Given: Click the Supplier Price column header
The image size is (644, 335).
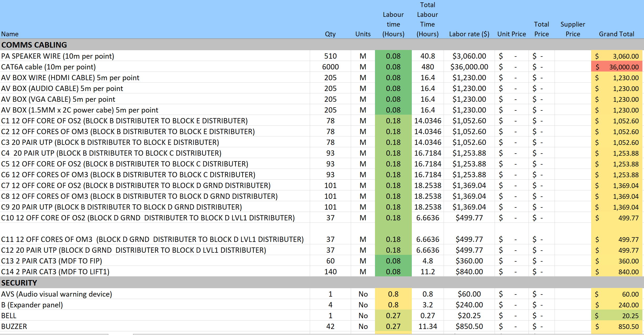Looking at the screenshot, I should point(573,29).
